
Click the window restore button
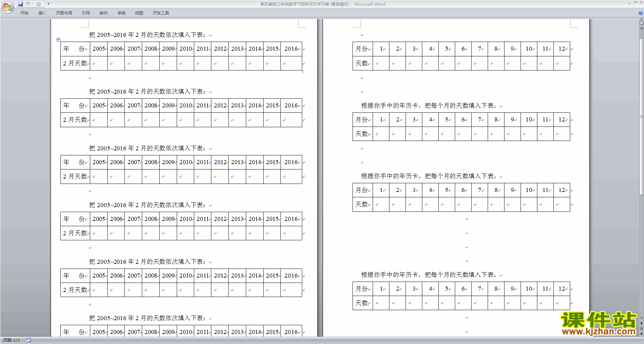[635, 3]
